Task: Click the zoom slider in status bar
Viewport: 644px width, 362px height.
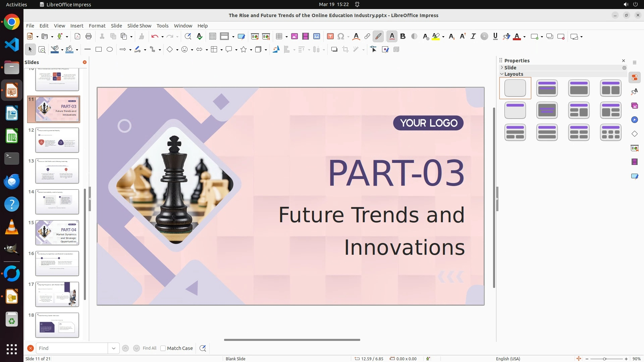Action: [x=604, y=359]
